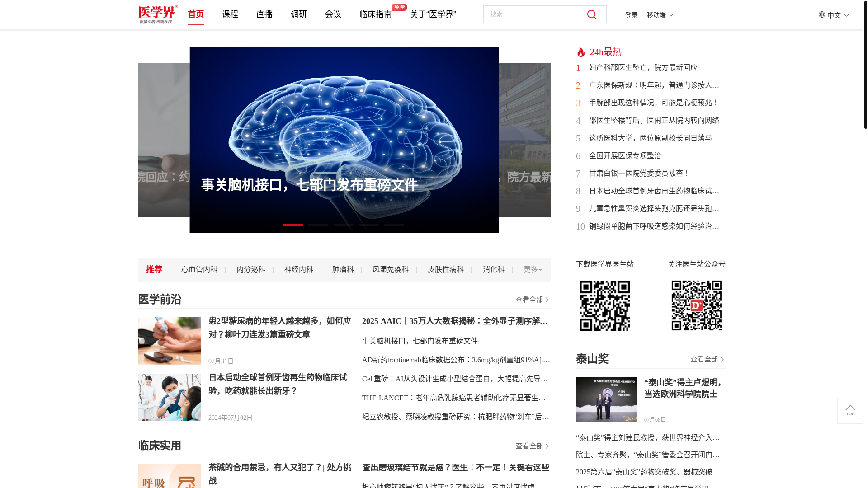868x488 pixels.
Task: Open hot item 手腕部出现这种情况
Action: [654, 103]
